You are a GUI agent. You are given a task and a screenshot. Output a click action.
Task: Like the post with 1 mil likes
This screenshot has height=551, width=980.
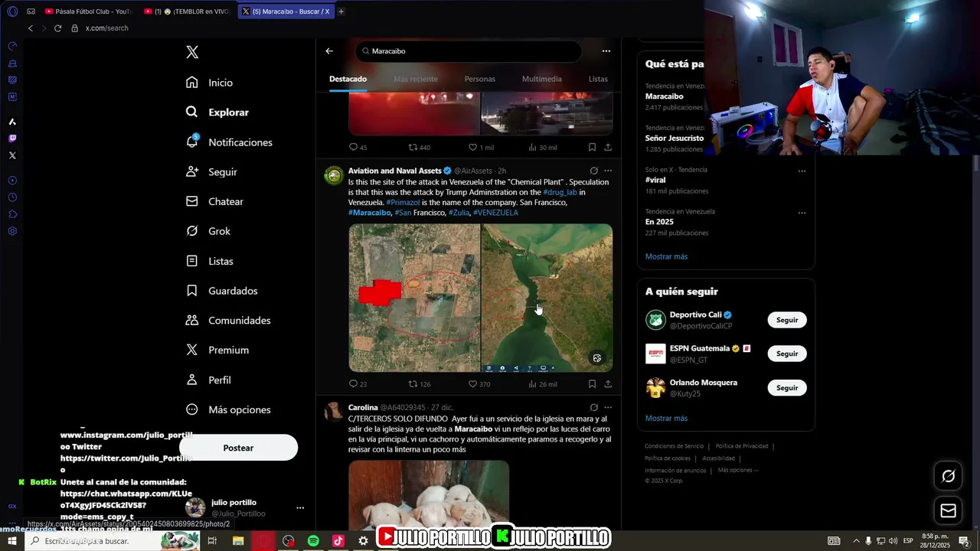tap(481, 147)
